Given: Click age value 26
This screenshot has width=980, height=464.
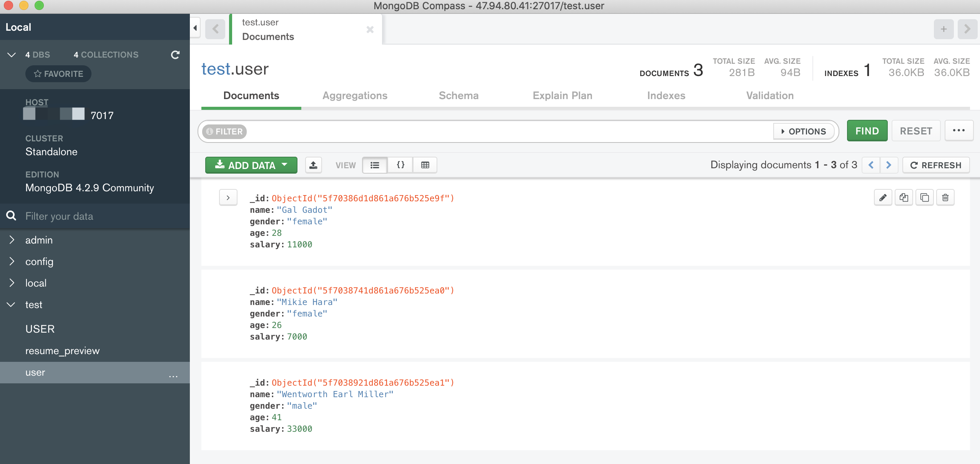Looking at the screenshot, I should pyautogui.click(x=277, y=325).
